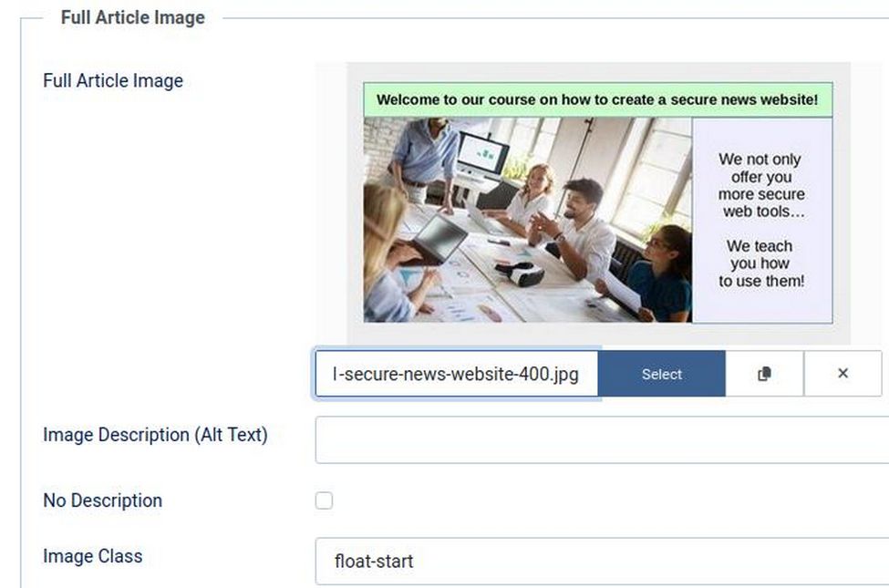The image size is (889, 588).
Task: Focus the secure-news-website-400.jpg path field
Action: click(457, 374)
